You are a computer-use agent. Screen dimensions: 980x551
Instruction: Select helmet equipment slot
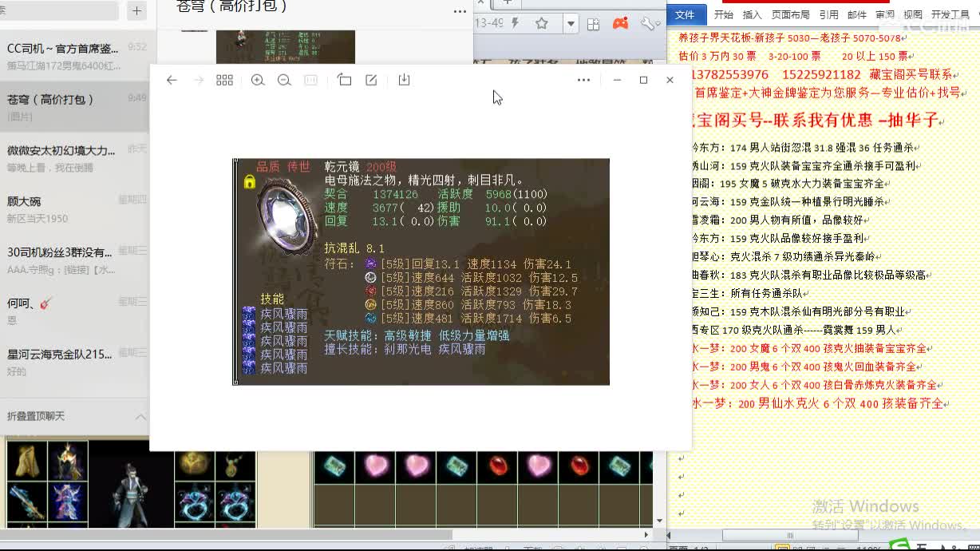[68, 461]
